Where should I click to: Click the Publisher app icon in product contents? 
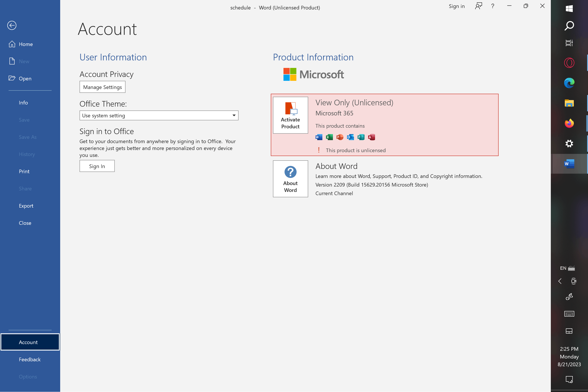tap(361, 137)
